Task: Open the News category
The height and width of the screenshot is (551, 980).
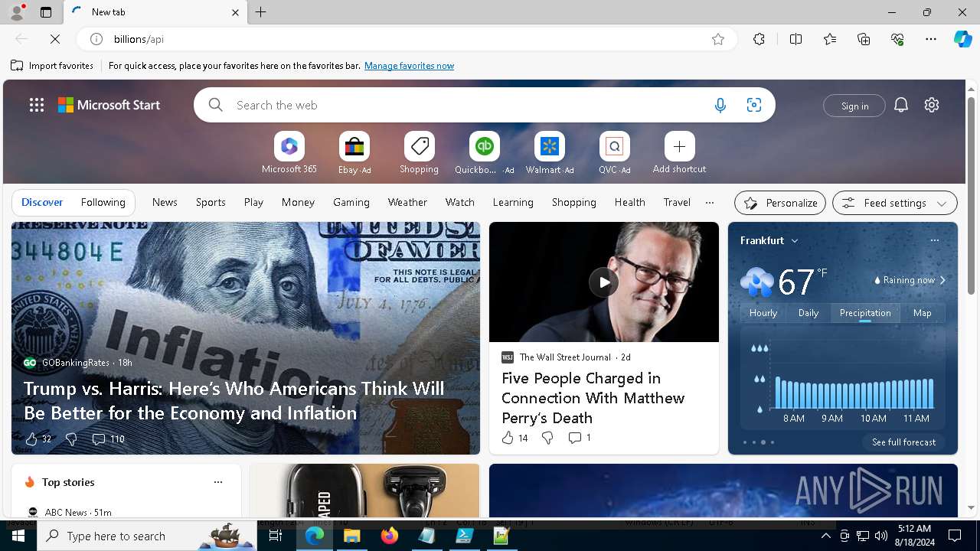Action: pos(165,202)
